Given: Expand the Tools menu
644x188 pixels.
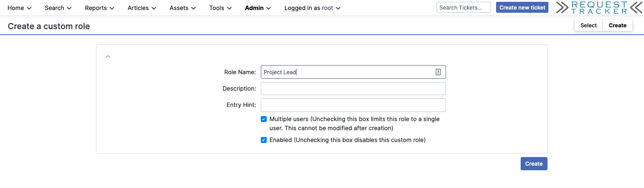Looking at the screenshot, I should (220, 8).
